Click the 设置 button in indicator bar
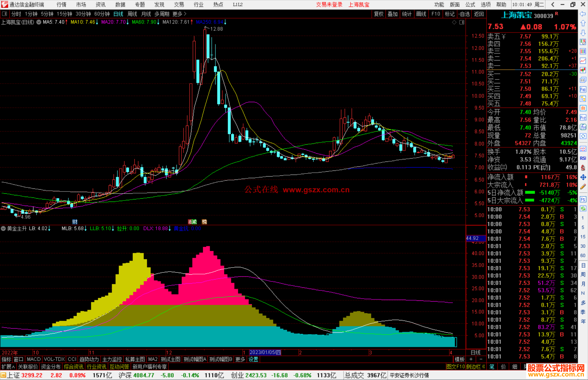Image resolution: width=588 pixels, height=380 pixels. (x=253, y=359)
